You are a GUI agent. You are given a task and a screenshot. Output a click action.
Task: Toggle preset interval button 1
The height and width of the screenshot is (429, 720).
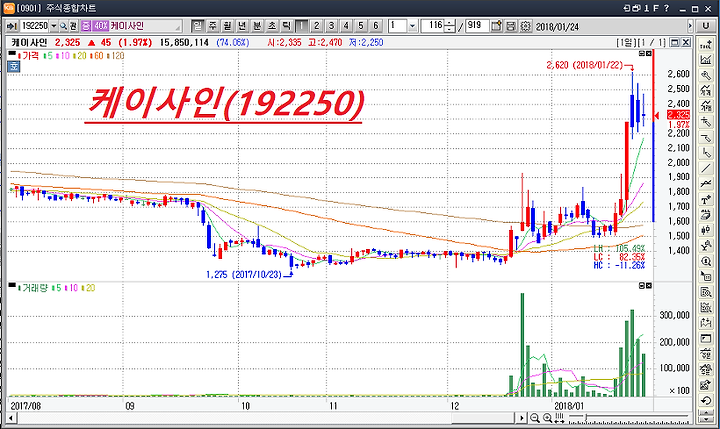point(301,26)
